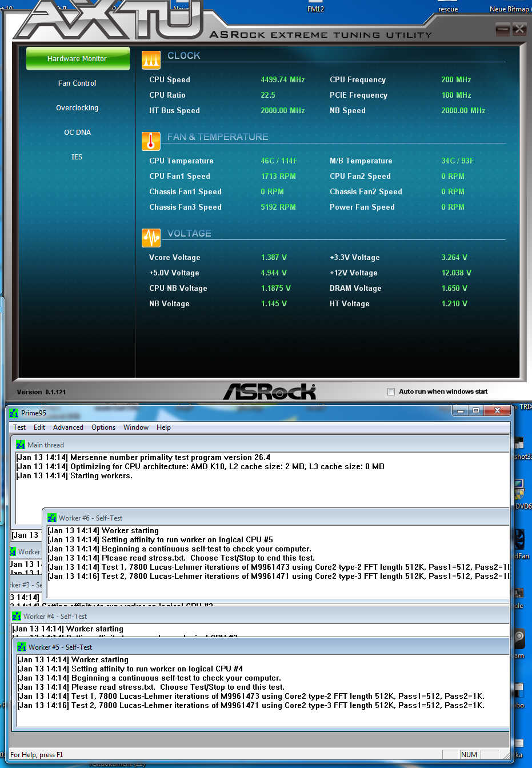
Task: Close the Prime95 window
Action: (497, 410)
